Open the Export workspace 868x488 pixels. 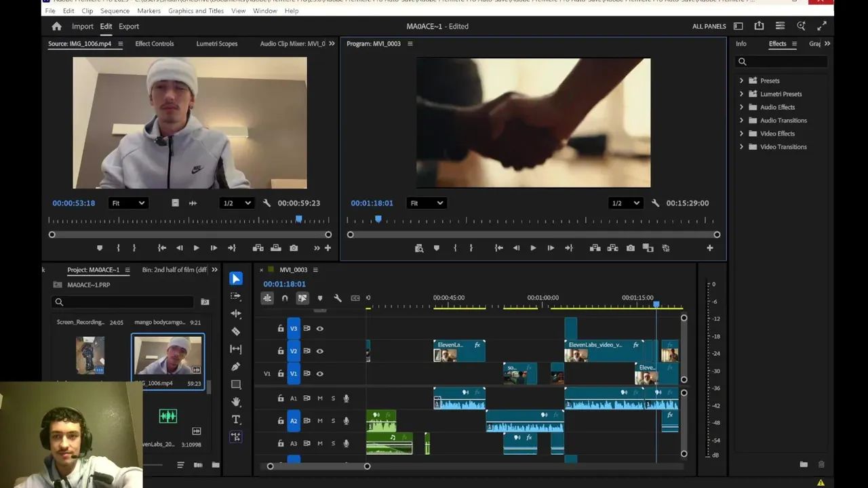pyautogui.click(x=129, y=26)
